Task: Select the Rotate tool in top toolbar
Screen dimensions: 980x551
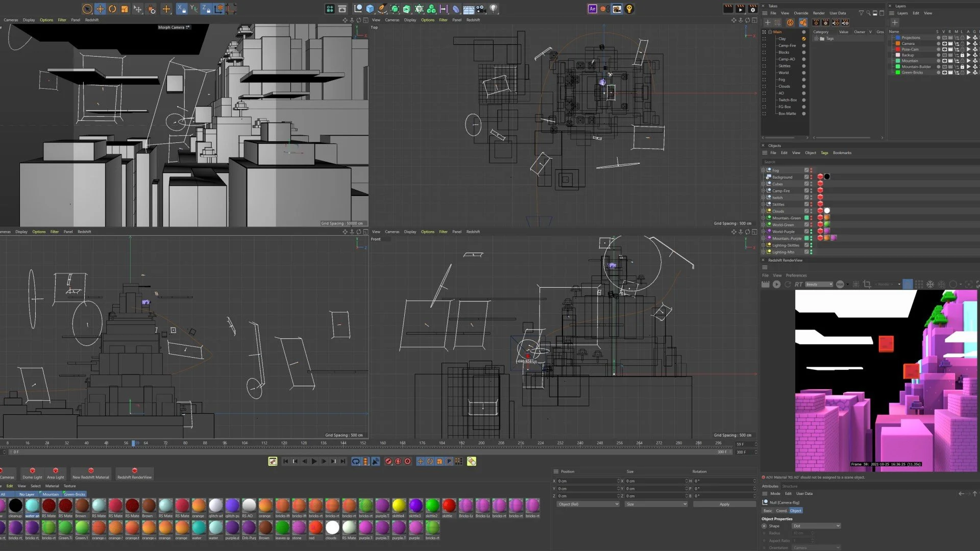Action: click(112, 9)
